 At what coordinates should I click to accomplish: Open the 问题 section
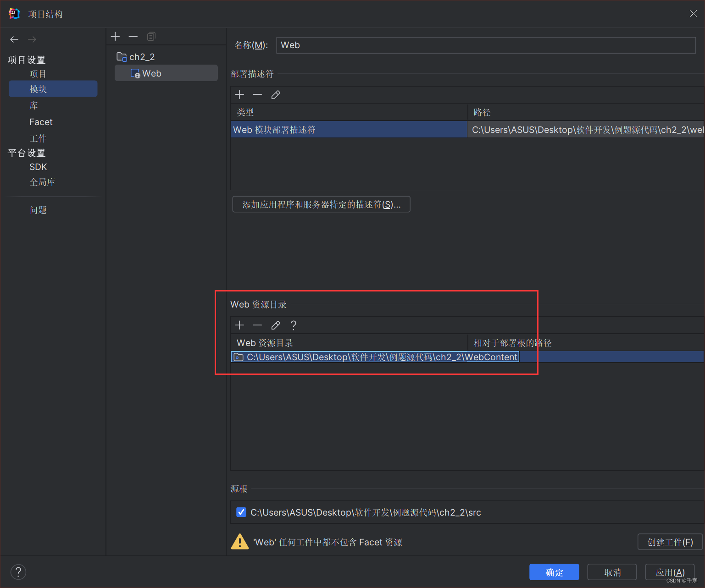[38, 210]
